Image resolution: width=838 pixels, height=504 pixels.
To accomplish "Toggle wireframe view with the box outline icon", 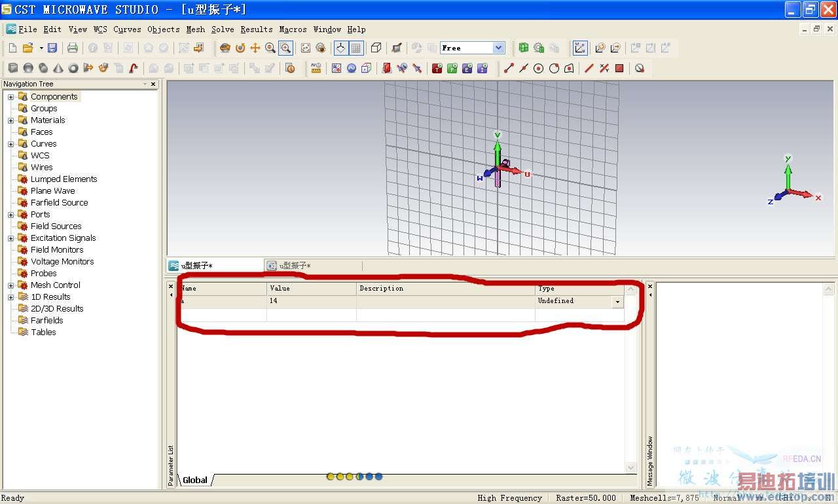I will 376,48.
